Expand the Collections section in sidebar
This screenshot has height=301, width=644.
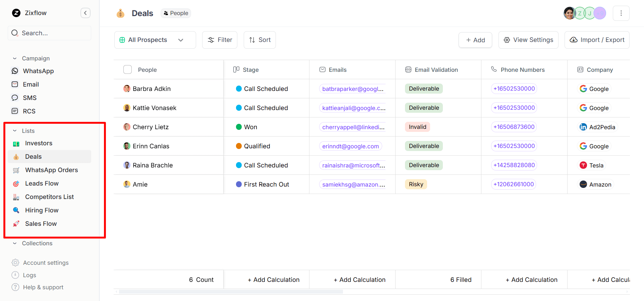(15, 243)
